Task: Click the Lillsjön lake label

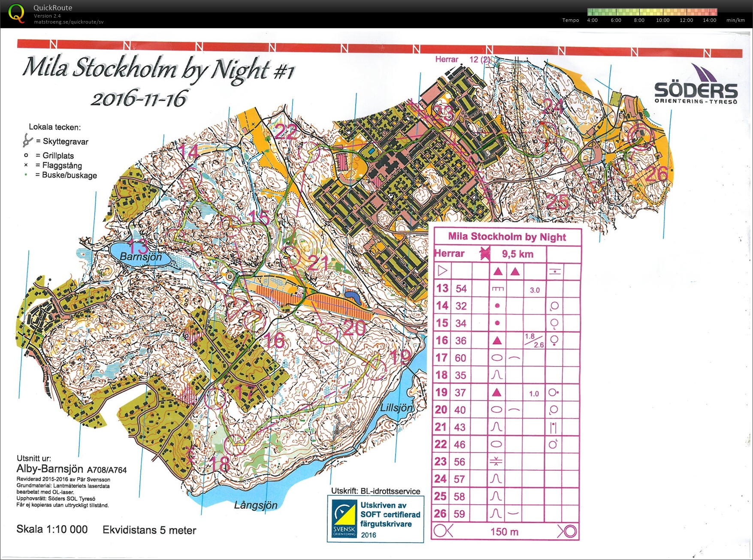Action: 396,408
